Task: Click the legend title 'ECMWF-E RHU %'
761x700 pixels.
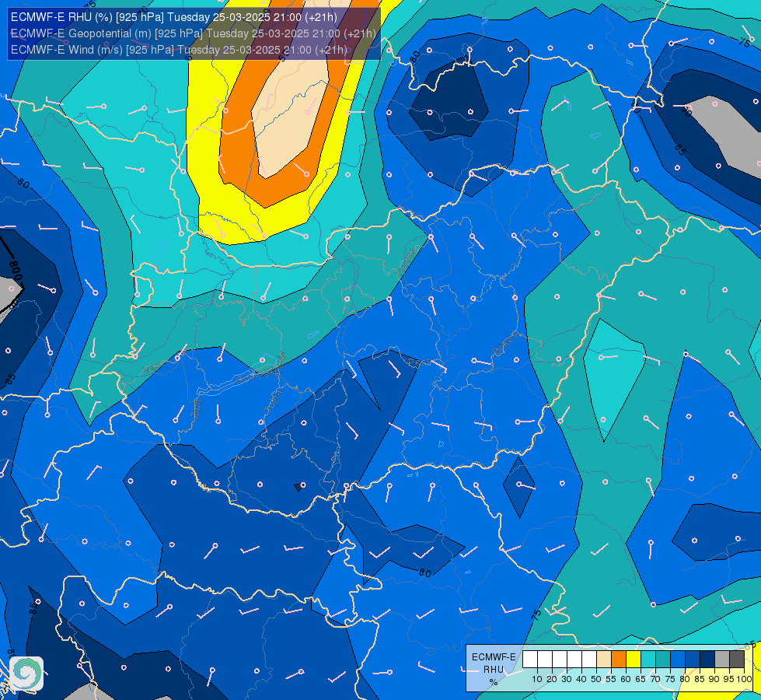Action: point(494,670)
